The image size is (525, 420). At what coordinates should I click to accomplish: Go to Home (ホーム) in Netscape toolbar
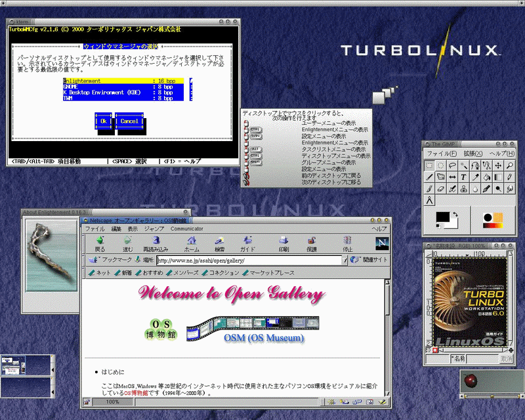(192, 244)
